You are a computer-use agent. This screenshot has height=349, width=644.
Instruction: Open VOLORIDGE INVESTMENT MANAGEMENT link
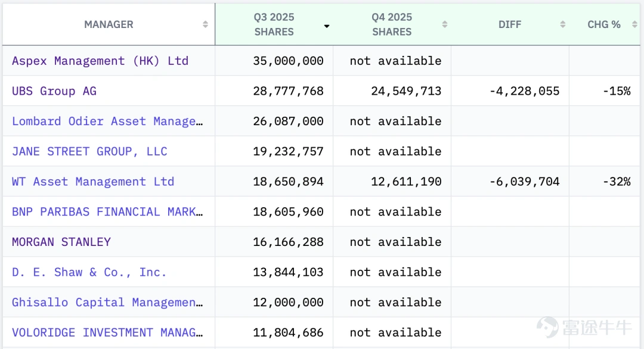pyautogui.click(x=107, y=332)
